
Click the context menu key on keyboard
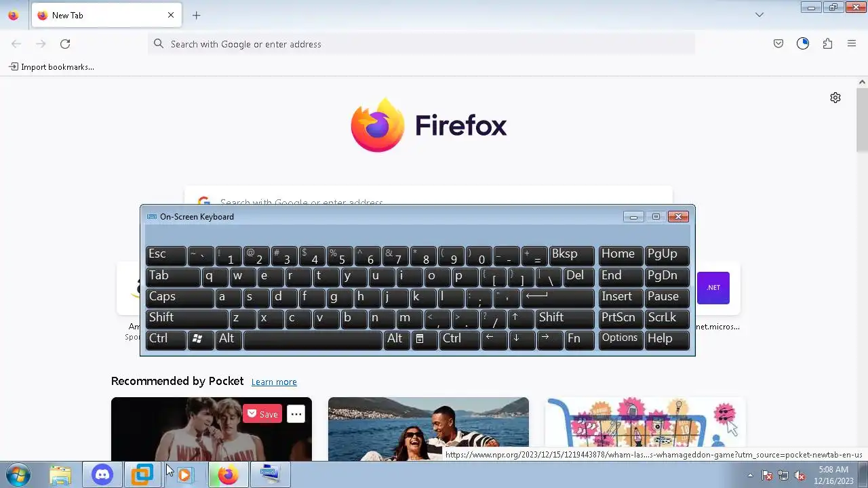(424, 340)
